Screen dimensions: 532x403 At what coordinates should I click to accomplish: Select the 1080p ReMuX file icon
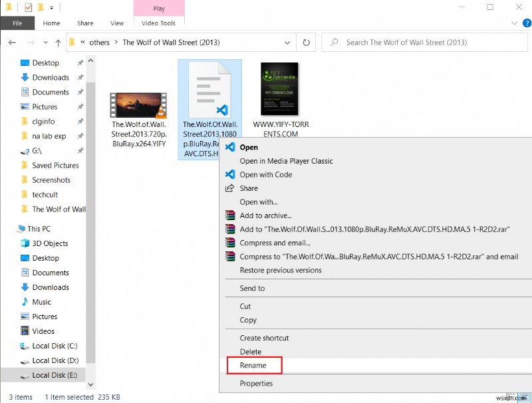[210, 90]
